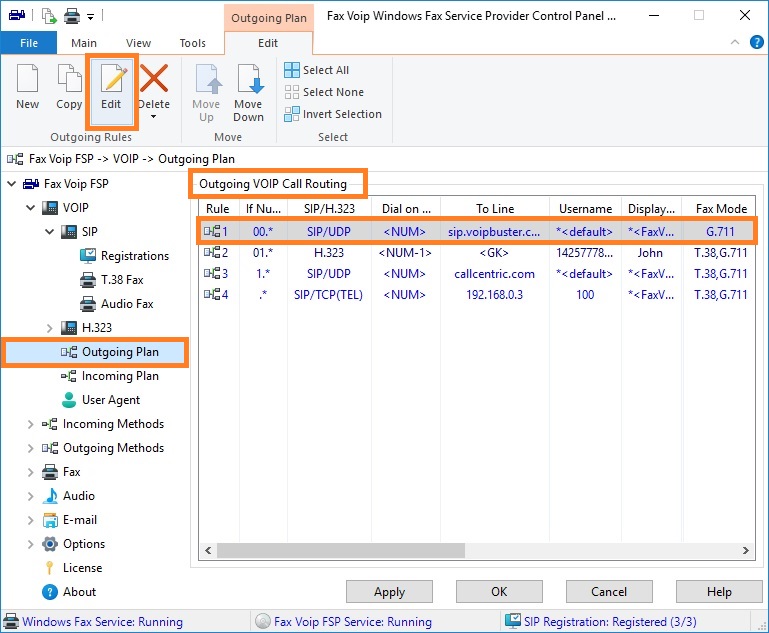Viewport: 769px width, 633px height.
Task: Expand the Options tree node
Action: pyautogui.click(x=30, y=544)
